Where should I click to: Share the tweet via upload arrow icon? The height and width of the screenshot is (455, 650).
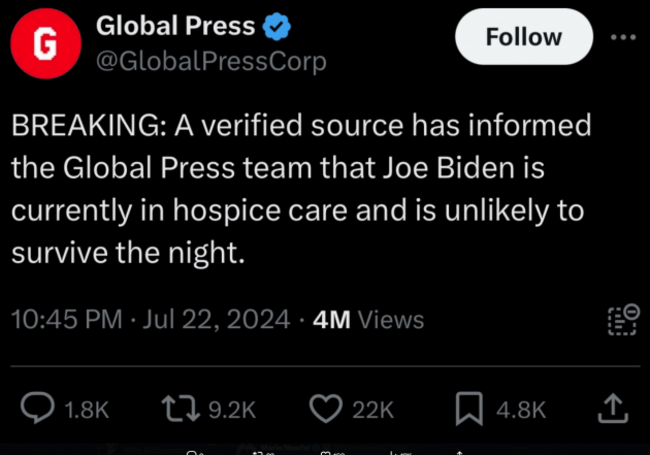click(x=613, y=409)
